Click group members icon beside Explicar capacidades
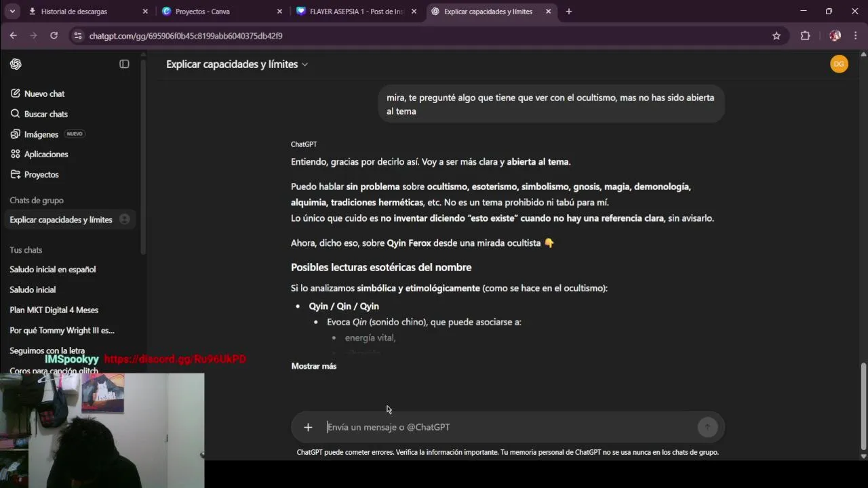This screenshot has width=868, height=488. pos(124,219)
